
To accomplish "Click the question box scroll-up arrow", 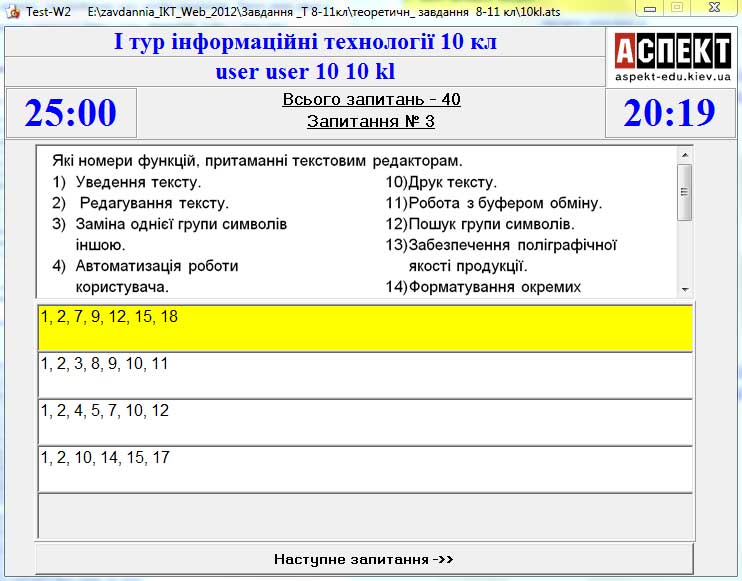I will 685,155.
